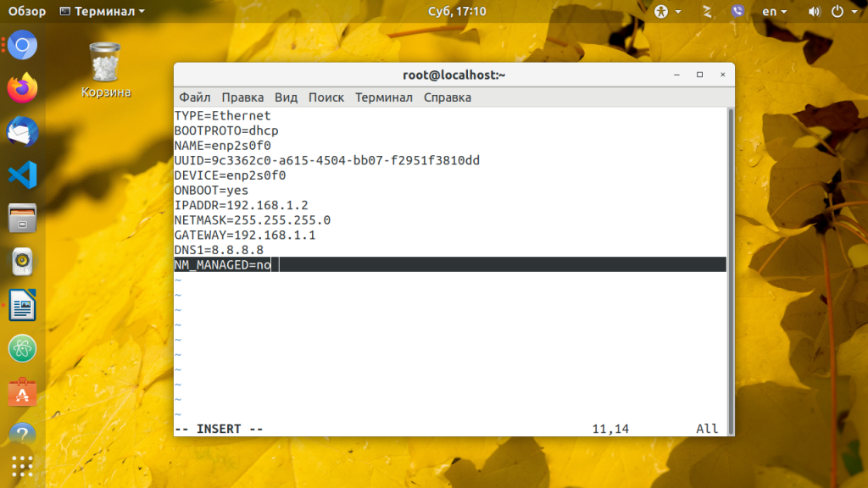Viewport: 868px width, 488px height.
Task: Open the Справка menu
Action: 448,97
